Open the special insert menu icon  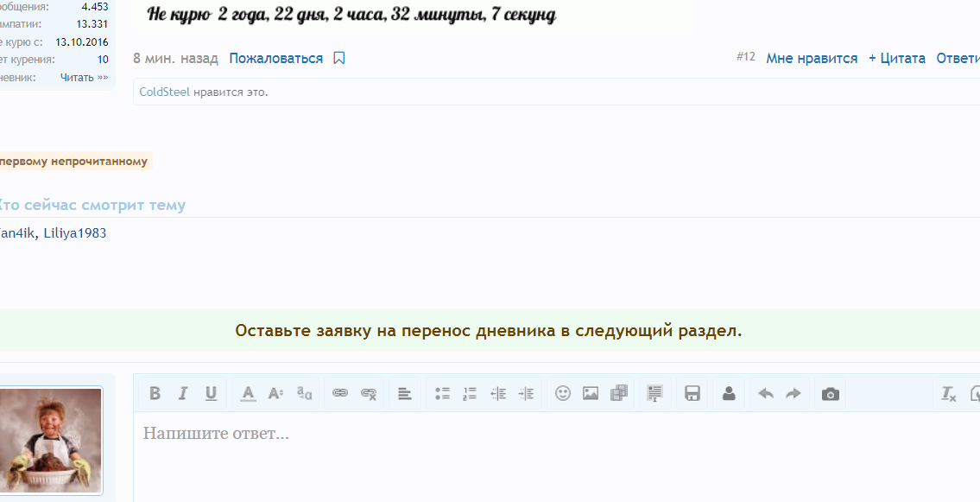(654, 393)
